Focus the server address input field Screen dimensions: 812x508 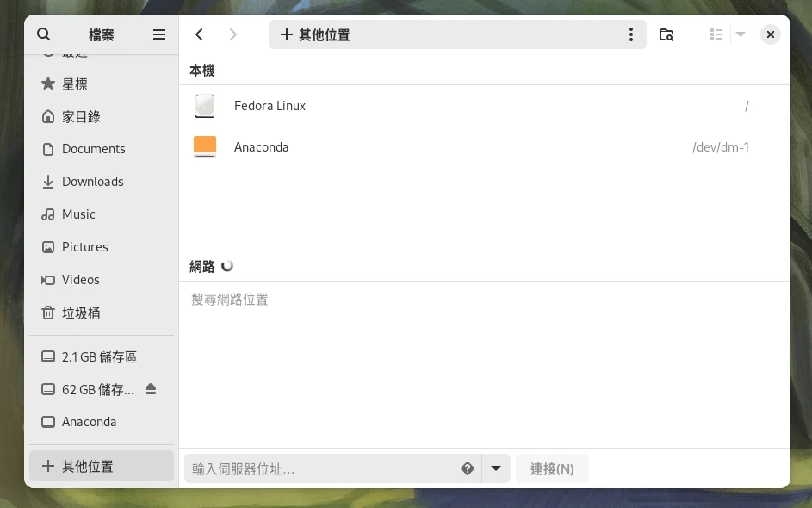point(319,468)
